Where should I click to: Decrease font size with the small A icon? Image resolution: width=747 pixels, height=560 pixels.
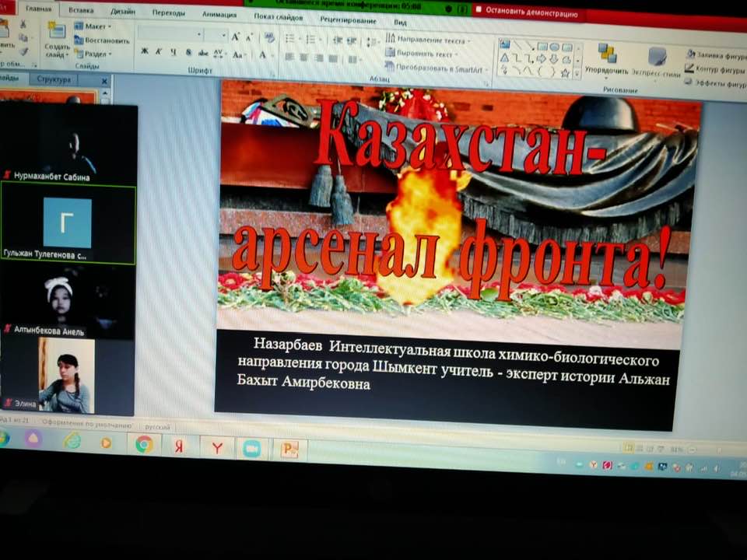249,37
